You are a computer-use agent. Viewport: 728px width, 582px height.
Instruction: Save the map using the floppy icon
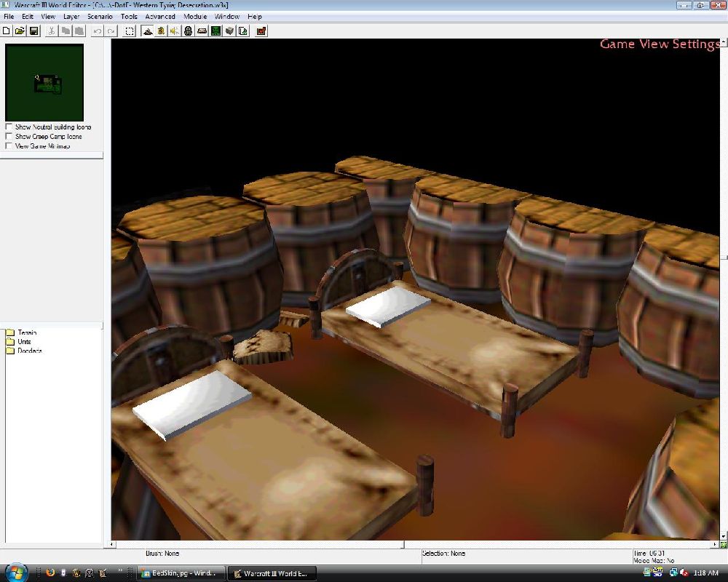click(34, 31)
